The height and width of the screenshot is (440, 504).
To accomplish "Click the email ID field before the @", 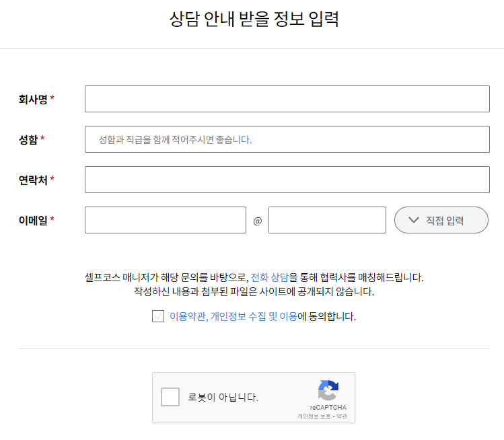I will [x=166, y=220].
